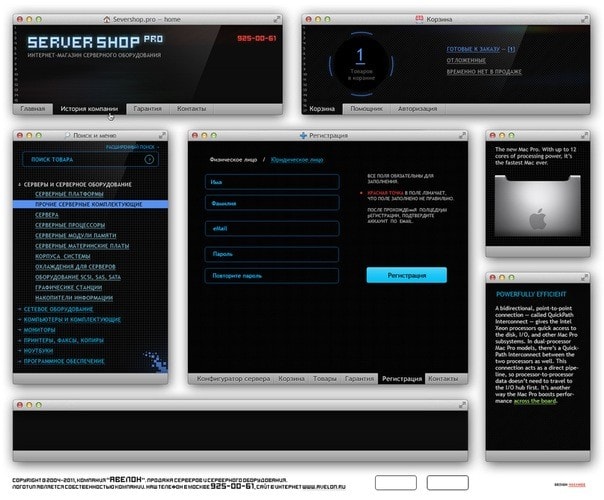Enter fullscreen in the Severshop.pro home window
604x500 pixels.
tap(277, 19)
